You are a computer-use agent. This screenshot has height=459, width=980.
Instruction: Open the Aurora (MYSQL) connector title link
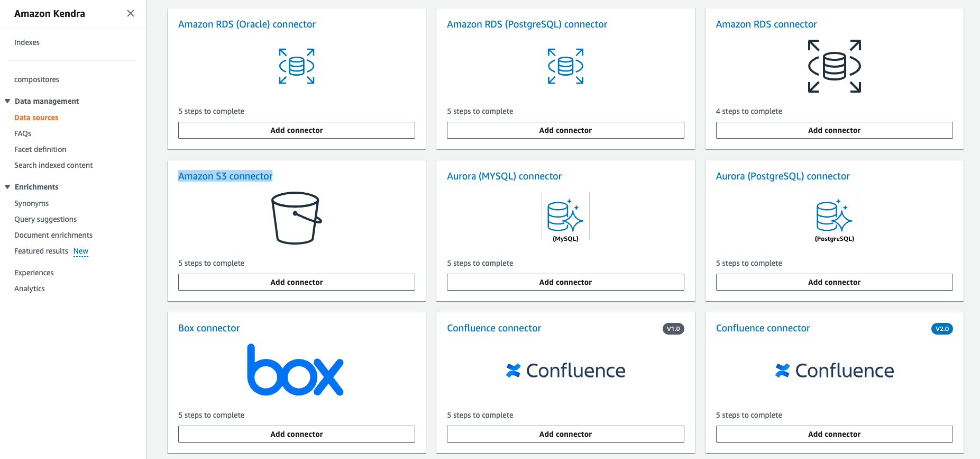click(504, 176)
